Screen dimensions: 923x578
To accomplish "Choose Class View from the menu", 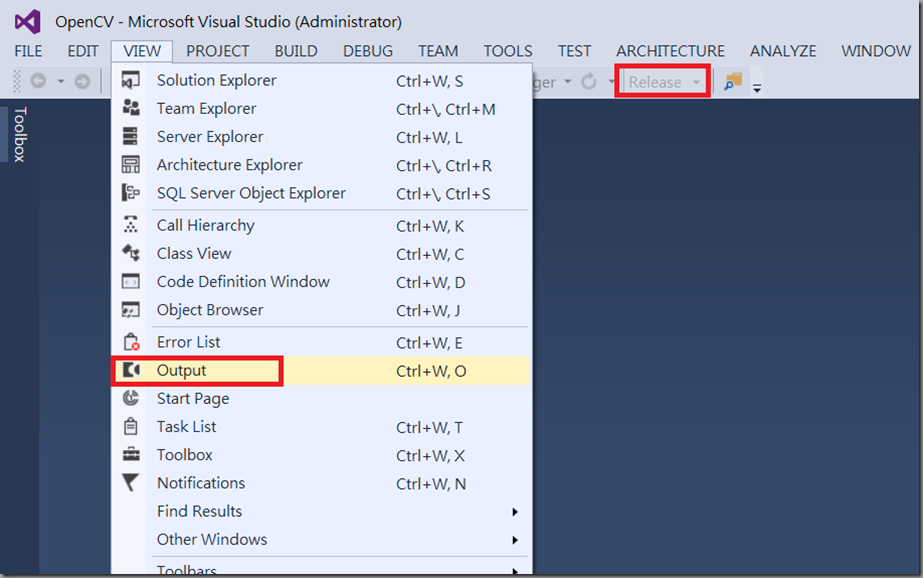I will (x=321, y=254).
